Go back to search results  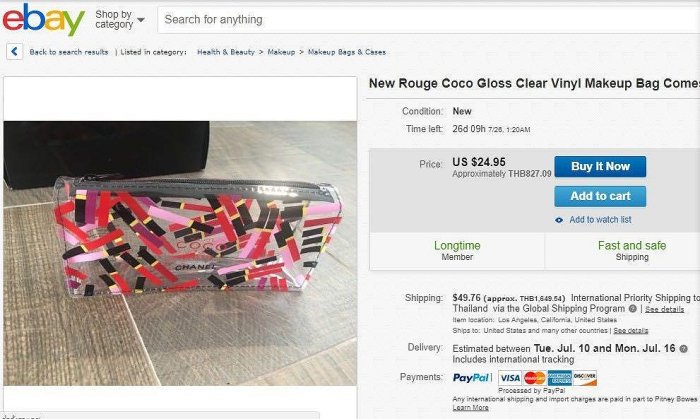click(x=68, y=52)
